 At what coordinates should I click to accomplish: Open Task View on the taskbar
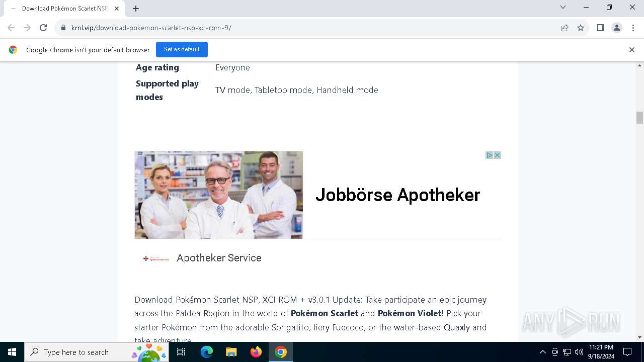tap(181, 352)
